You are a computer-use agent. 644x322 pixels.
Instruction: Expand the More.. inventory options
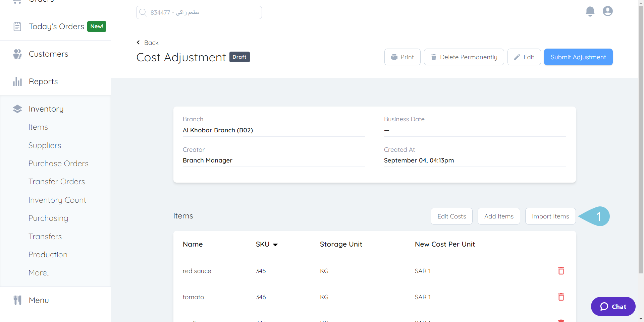click(x=39, y=272)
